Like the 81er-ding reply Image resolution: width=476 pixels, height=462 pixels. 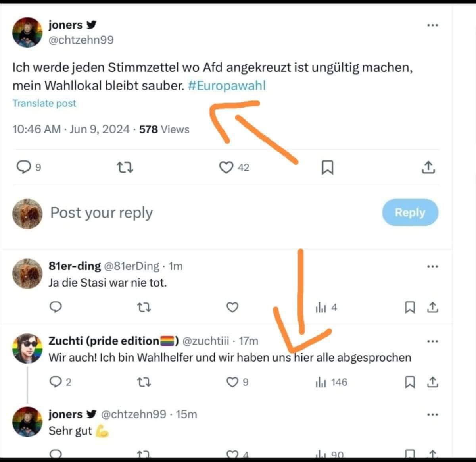(x=232, y=307)
